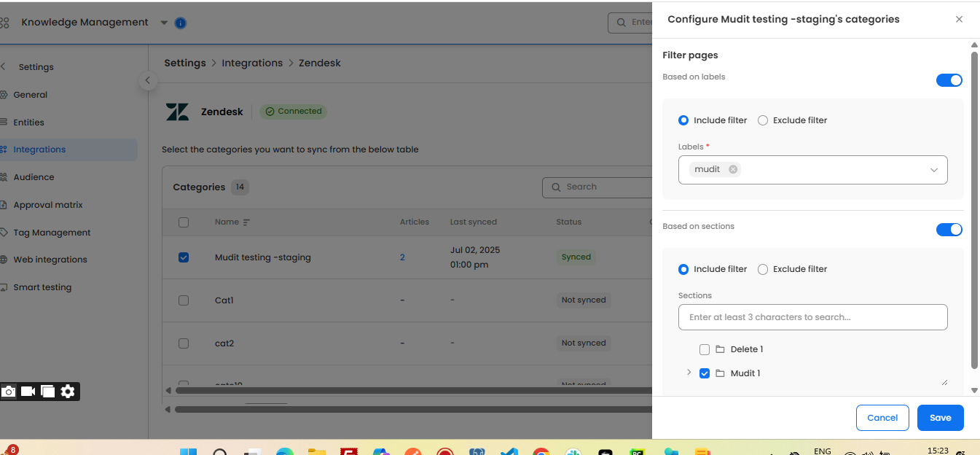Click the red notification badge showing 8
The image size is (980, 455).
(12, 450)
